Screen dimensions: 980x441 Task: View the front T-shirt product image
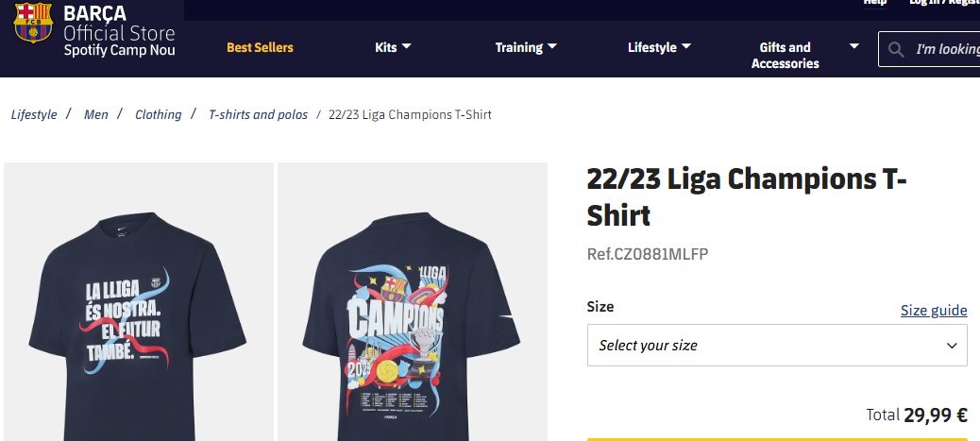pos(139,301)
